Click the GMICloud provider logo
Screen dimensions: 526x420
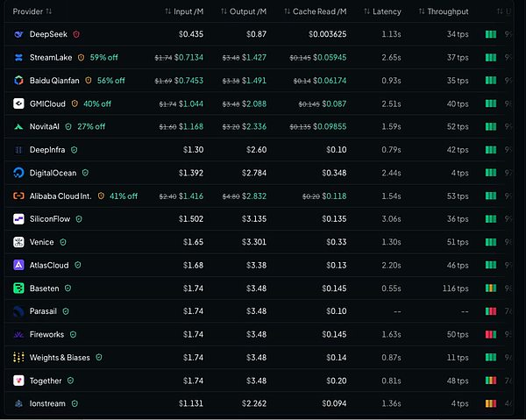pyautogui.click(x=18, y=103)
